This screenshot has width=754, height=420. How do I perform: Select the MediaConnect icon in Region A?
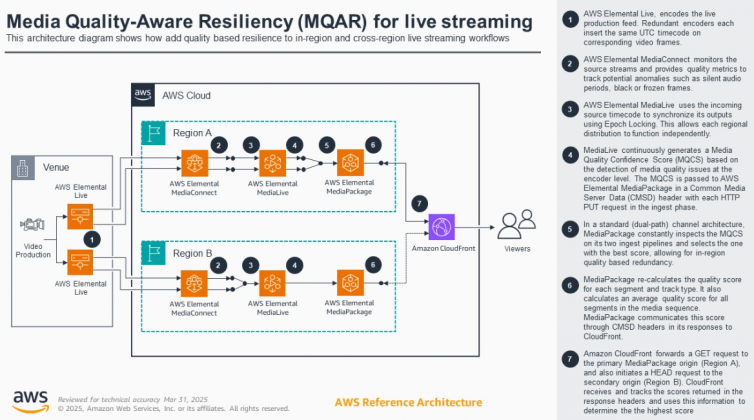point(194,161)
